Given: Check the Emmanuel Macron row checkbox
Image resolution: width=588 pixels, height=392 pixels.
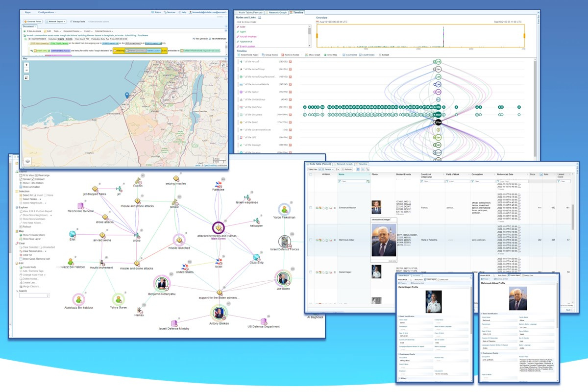Looking at the screenshot, I should 311,207.
